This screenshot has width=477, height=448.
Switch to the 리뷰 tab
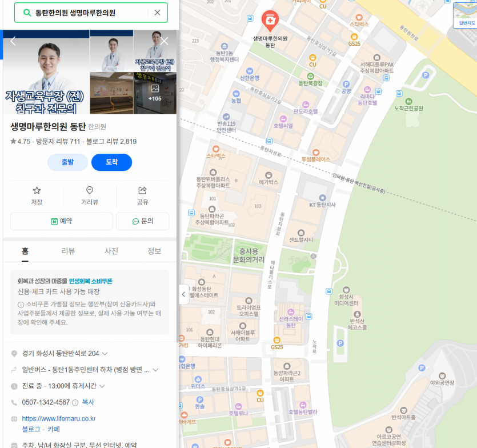click(68, 251)
